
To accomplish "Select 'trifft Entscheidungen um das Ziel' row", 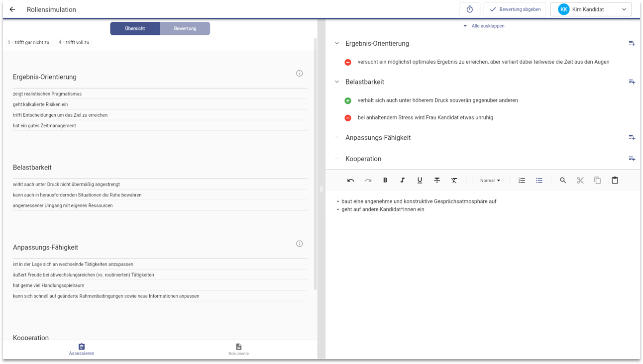I will point(160,115).
